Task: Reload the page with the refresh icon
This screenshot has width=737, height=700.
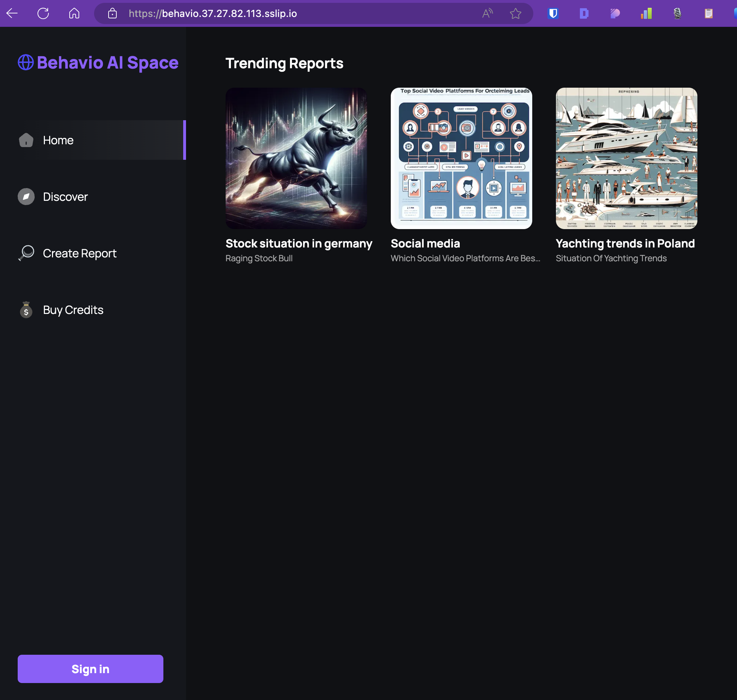Action: (43, 13)
